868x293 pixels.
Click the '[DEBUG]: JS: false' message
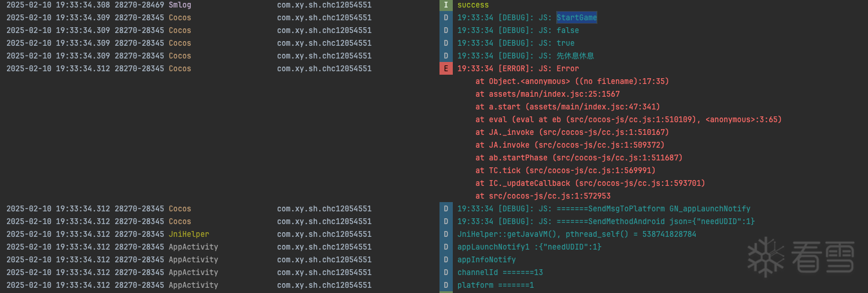518,30
